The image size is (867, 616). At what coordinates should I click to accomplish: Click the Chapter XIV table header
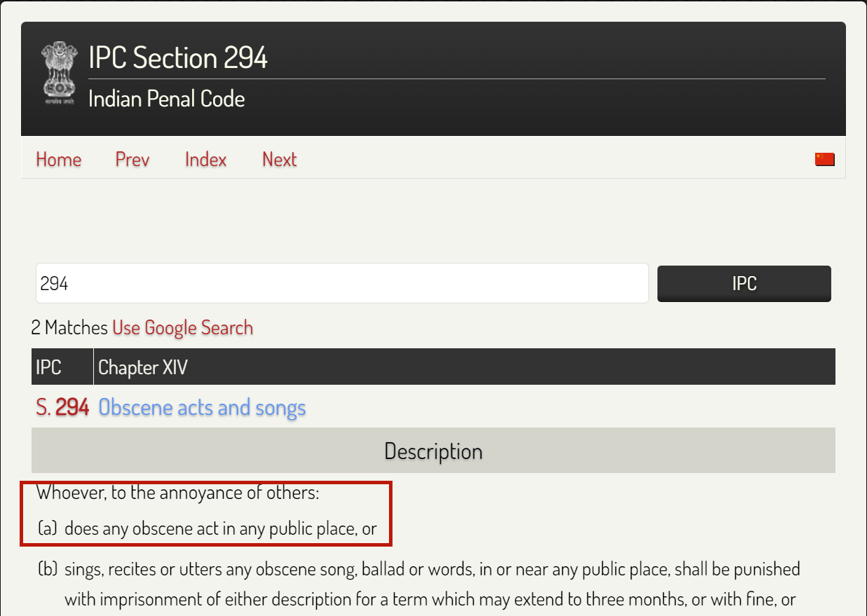click(143, 367)
